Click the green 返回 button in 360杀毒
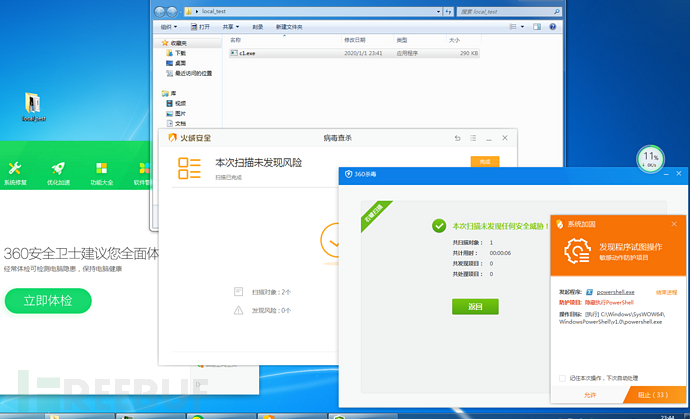 point(475,307)
